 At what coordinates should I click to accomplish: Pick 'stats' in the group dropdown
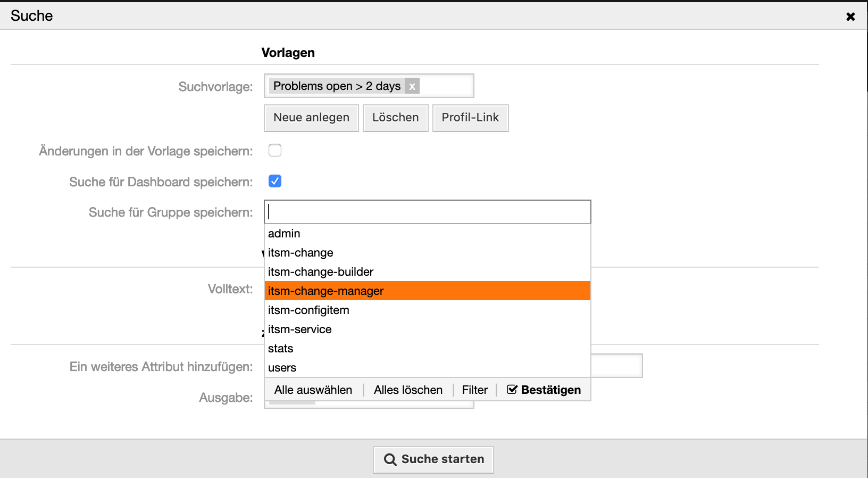click(x=281, y=349)
